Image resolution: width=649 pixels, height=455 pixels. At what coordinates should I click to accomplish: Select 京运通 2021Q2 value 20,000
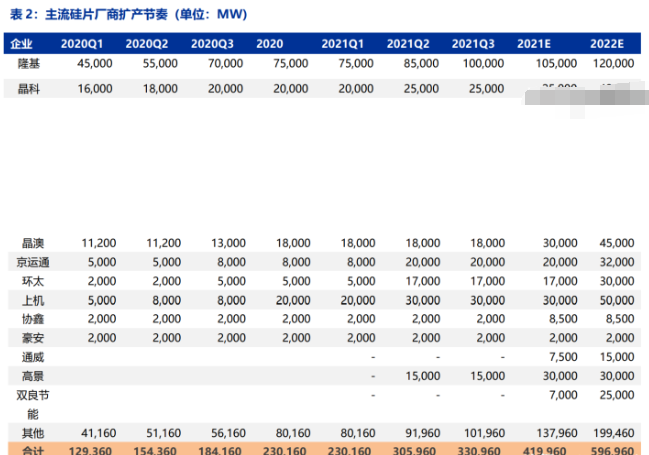click(x=423, y=262)
